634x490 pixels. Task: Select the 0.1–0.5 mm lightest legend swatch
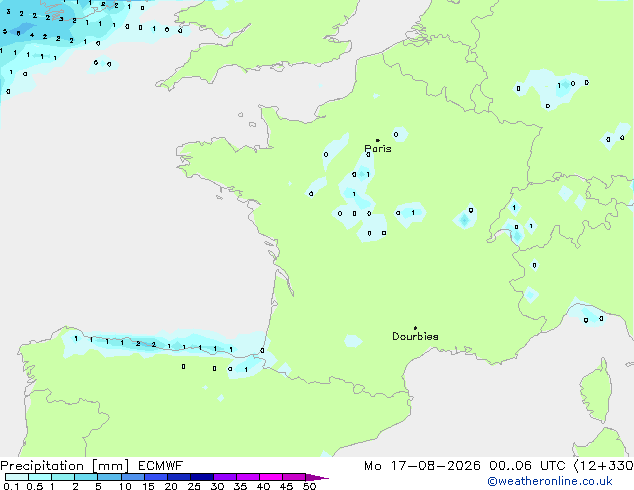click(17, 477)
